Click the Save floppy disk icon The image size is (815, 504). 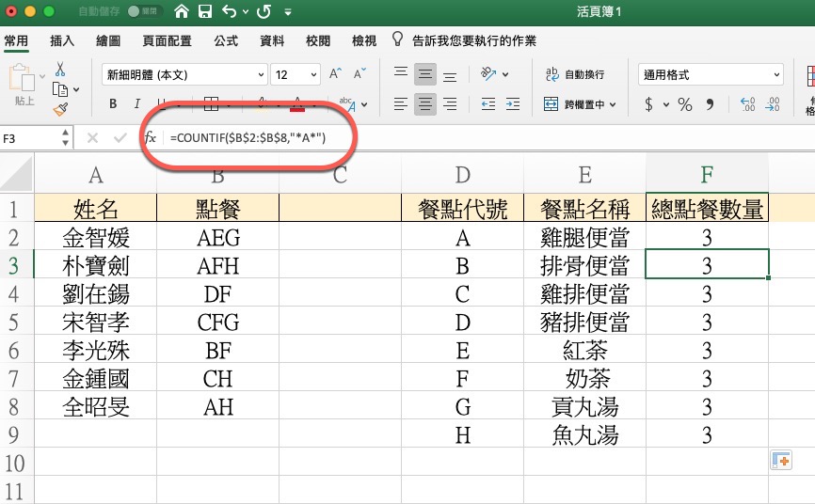click(x=204, y=12)
